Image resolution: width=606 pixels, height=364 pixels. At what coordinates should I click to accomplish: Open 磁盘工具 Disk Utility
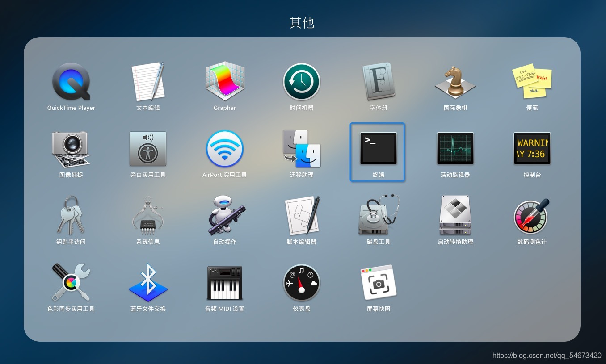[379, 216]
